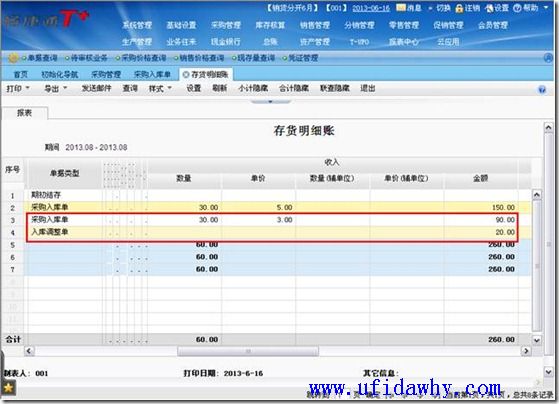Image resolution: width=559 pixels, height=404 pixels.
Task: Switch to the 初始化导航 tab
Action: click(x=60, y=75)
